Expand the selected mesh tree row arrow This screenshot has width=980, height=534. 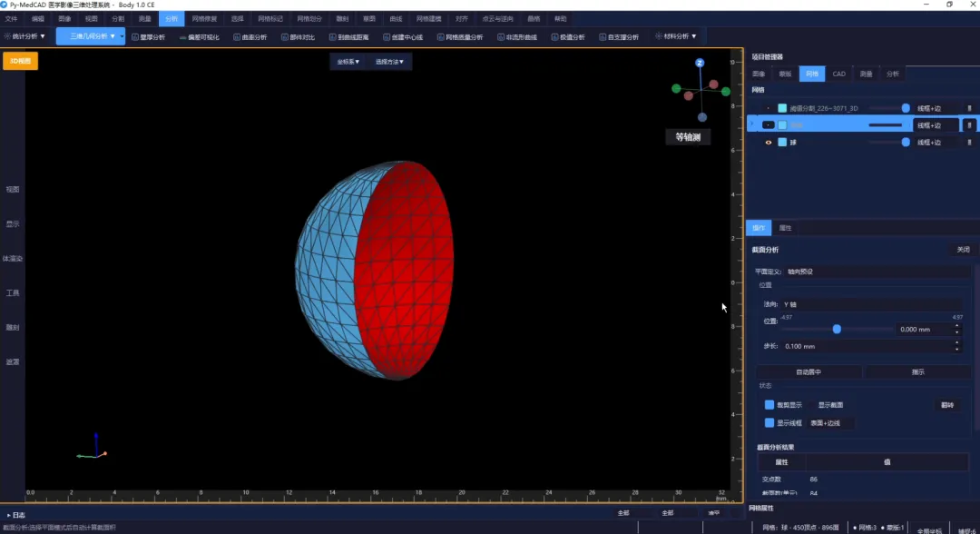[x=752, y=125]
